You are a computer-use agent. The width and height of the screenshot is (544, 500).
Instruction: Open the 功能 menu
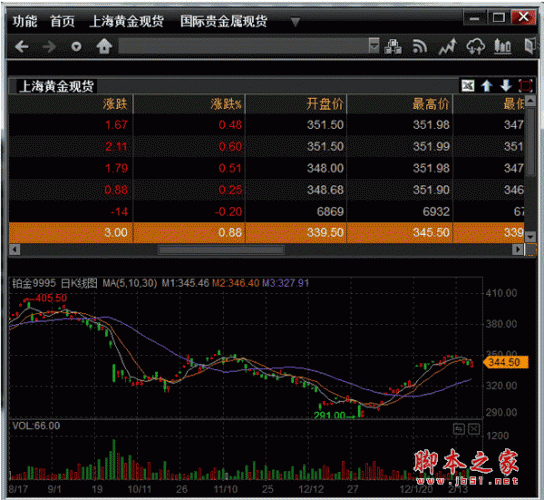click(x=25, y=22)
